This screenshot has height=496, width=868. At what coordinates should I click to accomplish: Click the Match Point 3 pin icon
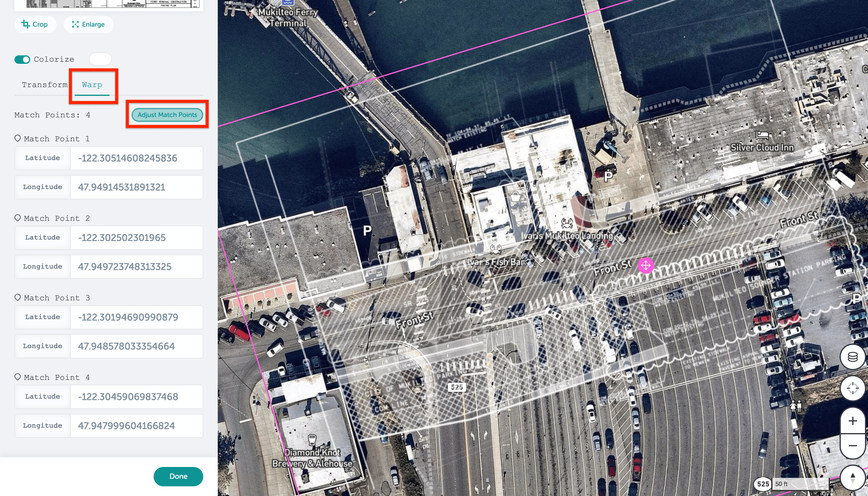(x=18, y=297)
